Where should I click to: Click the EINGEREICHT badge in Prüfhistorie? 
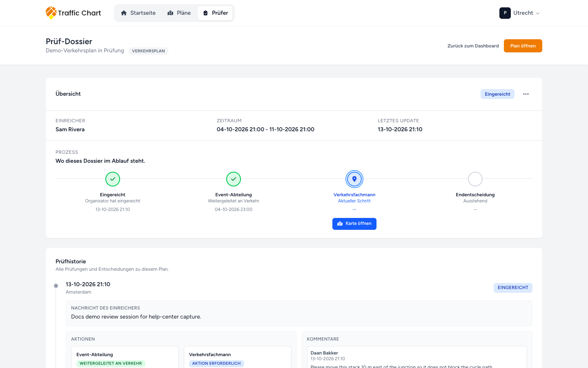coord(513,288)
